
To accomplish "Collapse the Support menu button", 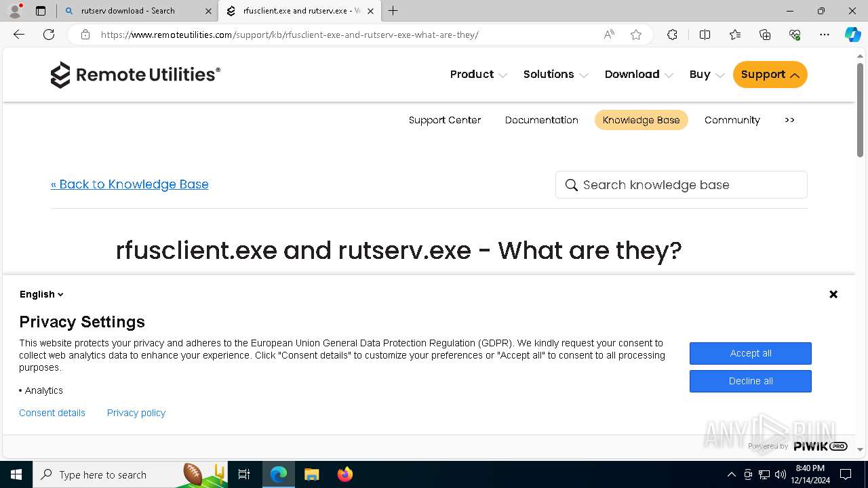I will [x=770, y=75].
